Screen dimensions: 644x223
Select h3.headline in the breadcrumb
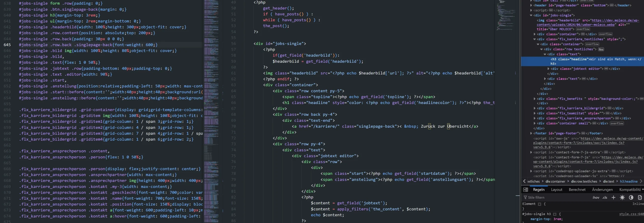click(x=629, y=181)
